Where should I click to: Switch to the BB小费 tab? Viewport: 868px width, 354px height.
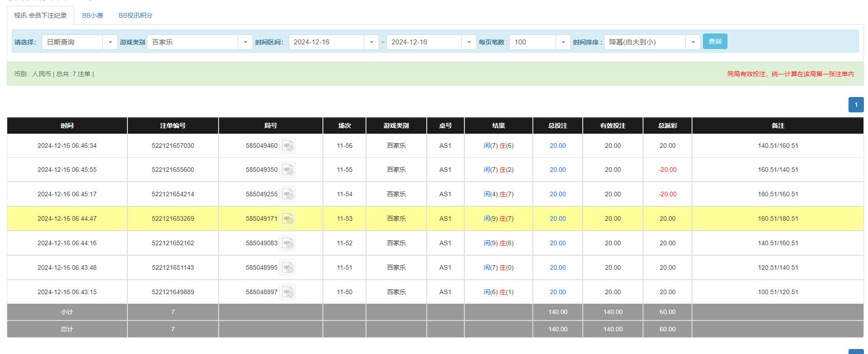click(93, 15)
